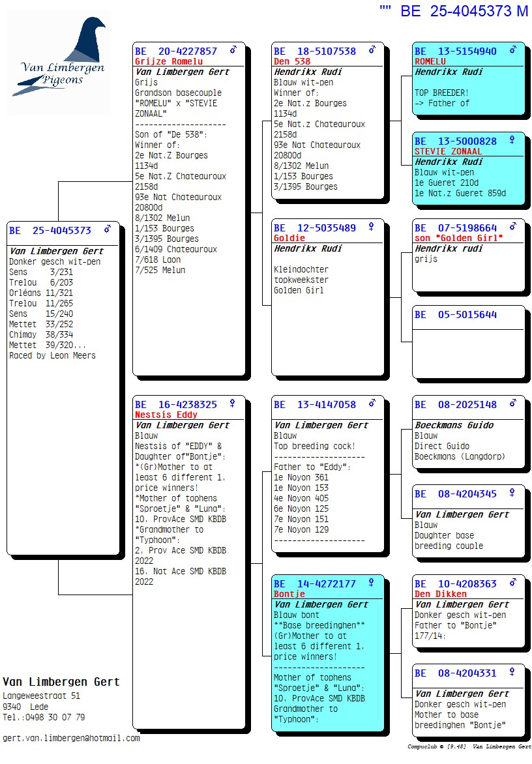
Task: Select the red name "Grijze Romelu"
Action: coord(169,62)
